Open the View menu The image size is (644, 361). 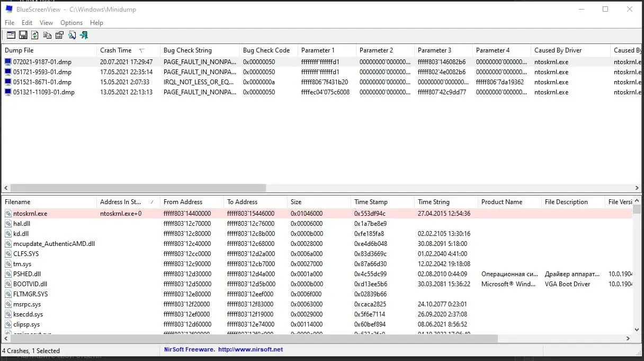click(47, 23)
